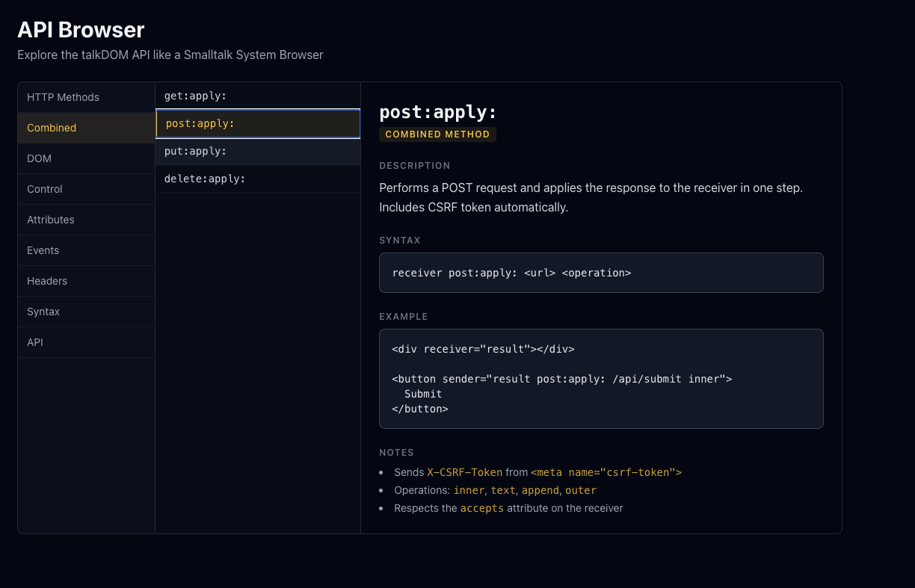Select the Combined category
This screenshot has width=915, height=588.
pos(86,128)
